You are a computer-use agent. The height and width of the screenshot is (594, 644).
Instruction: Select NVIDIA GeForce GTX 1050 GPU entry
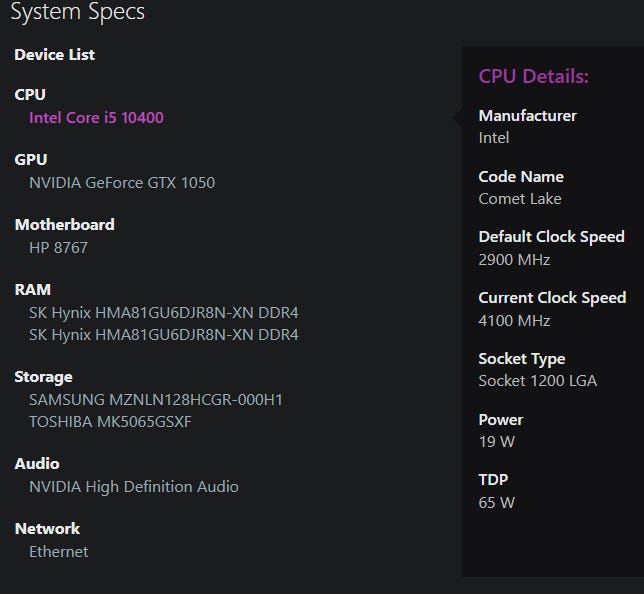[122, 183]
